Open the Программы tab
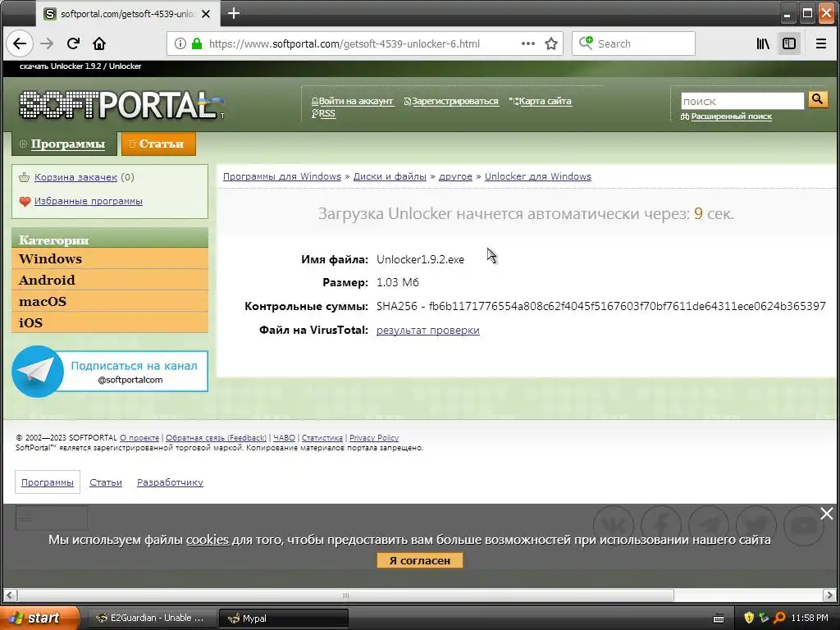 (64, 144)
